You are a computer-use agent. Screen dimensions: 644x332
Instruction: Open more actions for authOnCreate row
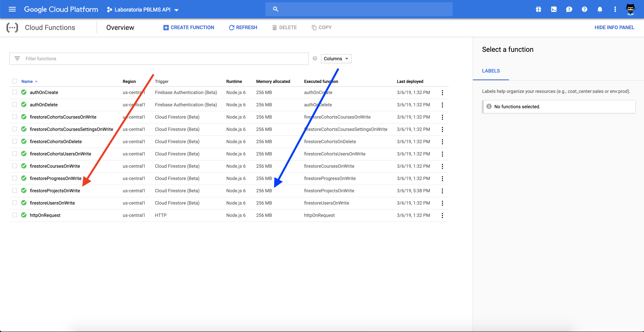(442, 92)
